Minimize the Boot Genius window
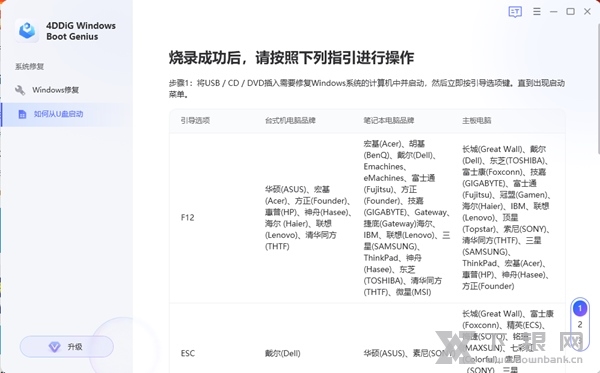Screen dimensions: 600x373 pyautogui.click(x=554, y=12)
